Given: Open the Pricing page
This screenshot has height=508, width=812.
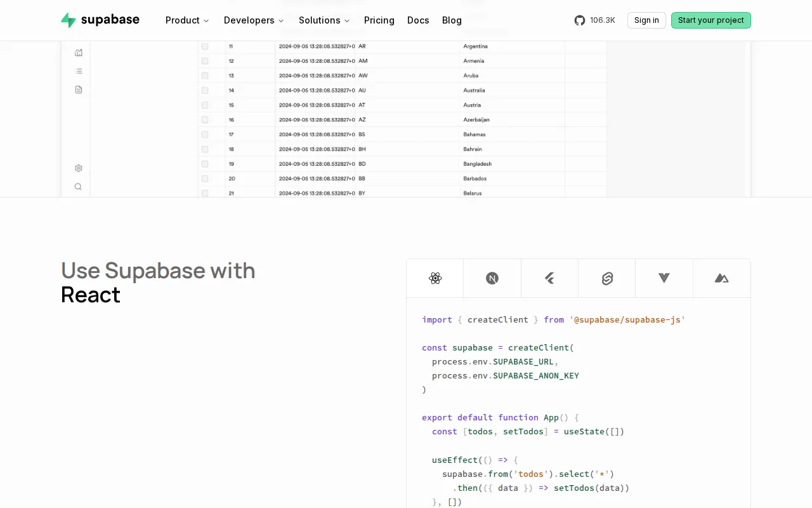Looking at the screenshot, I should 379,20.
